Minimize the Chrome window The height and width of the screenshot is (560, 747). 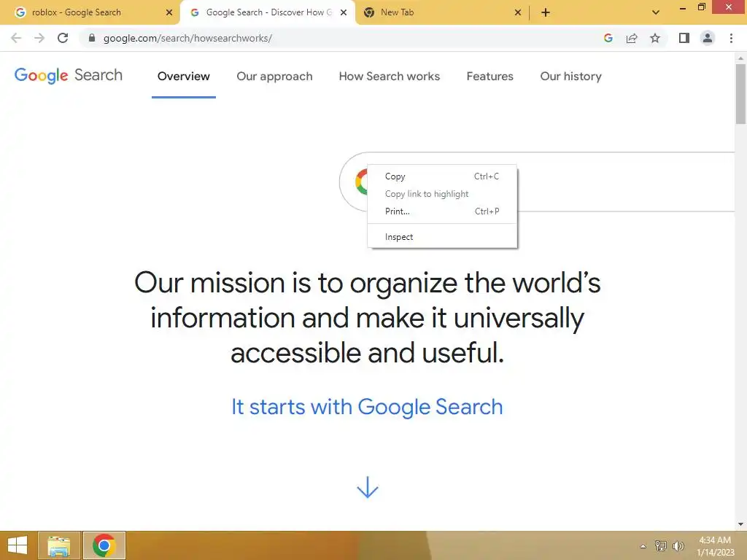682,7
